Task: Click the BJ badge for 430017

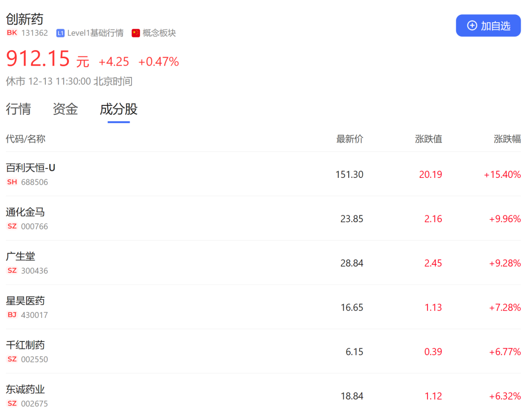Action: [x=12, y=315]
